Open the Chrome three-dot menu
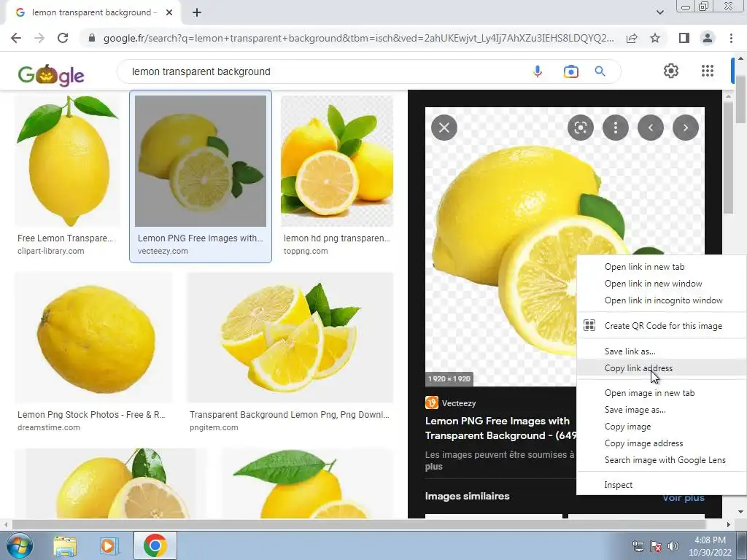747x560 pixels. click(x=731, y=38)
